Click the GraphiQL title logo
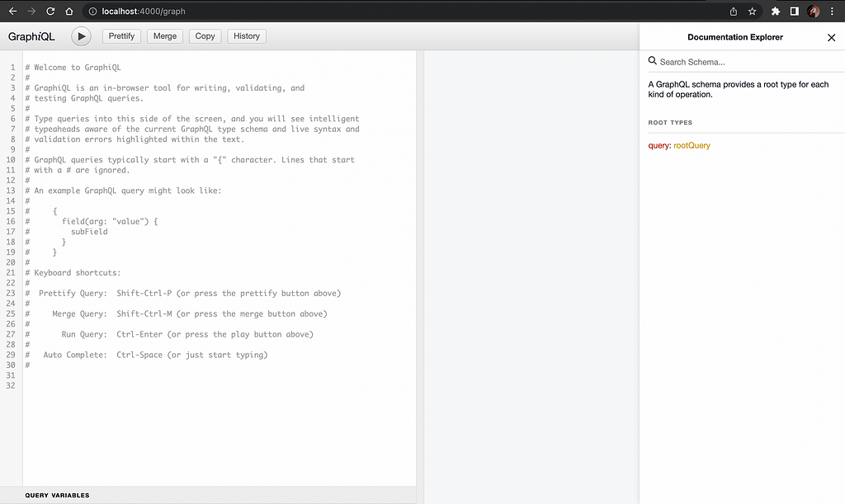845x504 pixels. pyautogui.click(x=31, y=36)
